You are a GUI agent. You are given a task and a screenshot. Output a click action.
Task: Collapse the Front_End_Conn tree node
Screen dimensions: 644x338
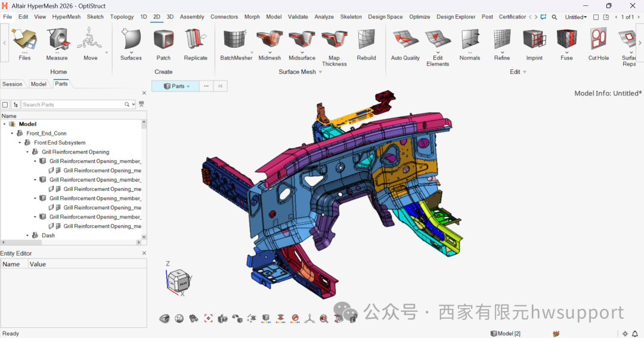pyautogui.click(x=12, y=133)
